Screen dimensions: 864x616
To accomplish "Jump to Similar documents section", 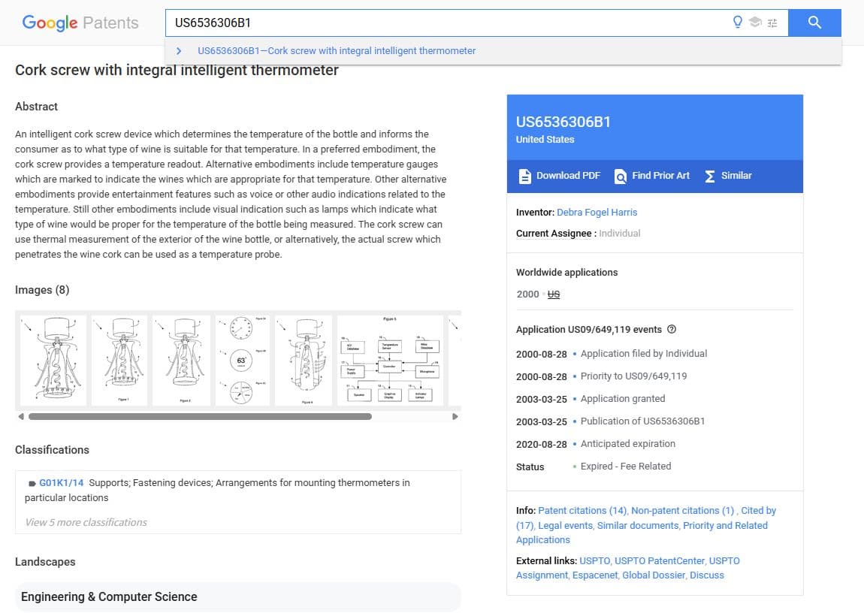I will coord(638,525).
